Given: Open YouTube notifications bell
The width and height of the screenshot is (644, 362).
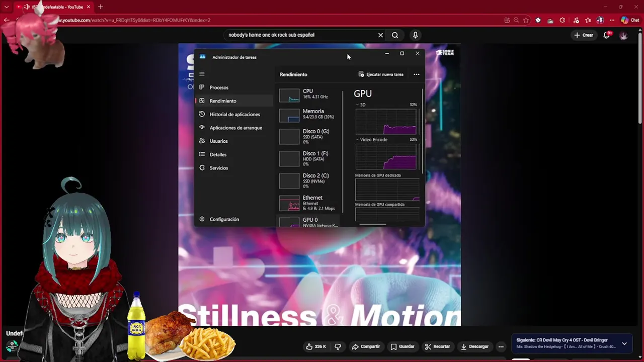Looking at the screenshot, I should (607, 35).
